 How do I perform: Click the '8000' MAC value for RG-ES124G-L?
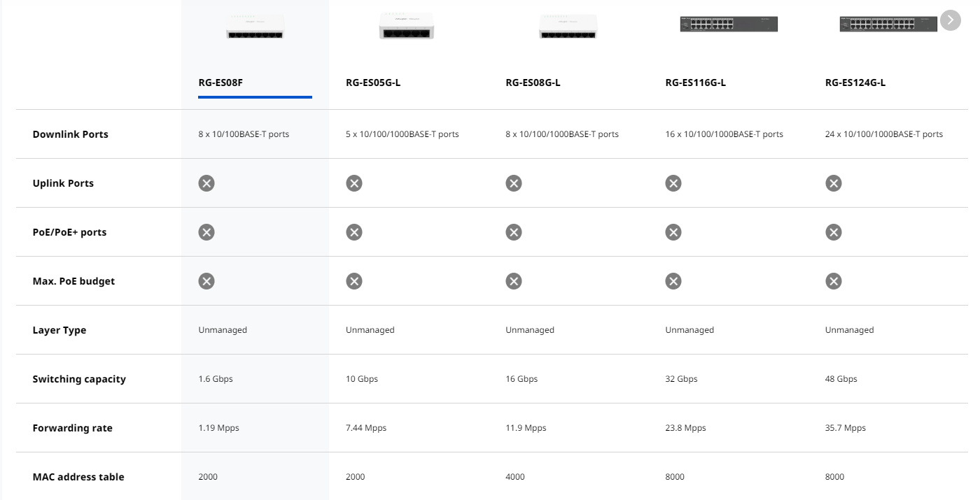click(x=835, y=477)
